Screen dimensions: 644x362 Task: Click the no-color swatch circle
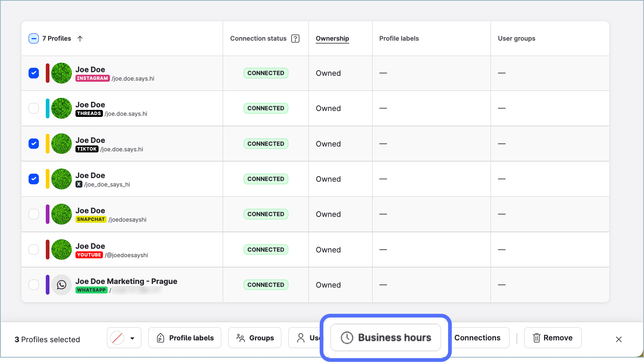[x=117, y=338]
